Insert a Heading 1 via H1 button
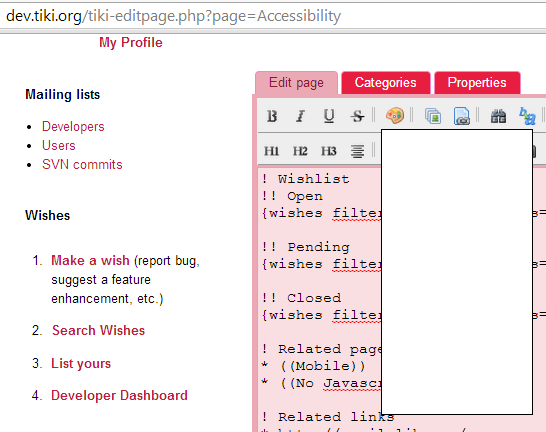This screenshot has height=432, width=546. click(x=272, y=151)
